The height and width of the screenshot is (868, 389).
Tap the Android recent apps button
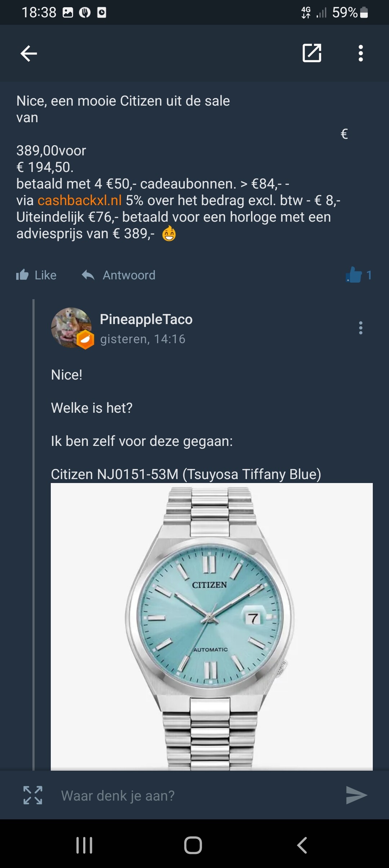84,845
